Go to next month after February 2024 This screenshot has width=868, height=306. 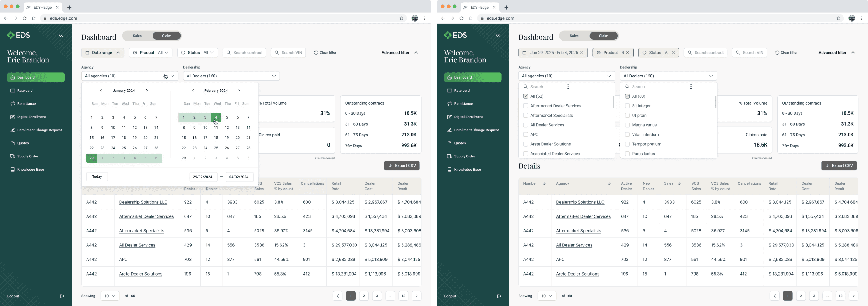click(x=239, y=90)
